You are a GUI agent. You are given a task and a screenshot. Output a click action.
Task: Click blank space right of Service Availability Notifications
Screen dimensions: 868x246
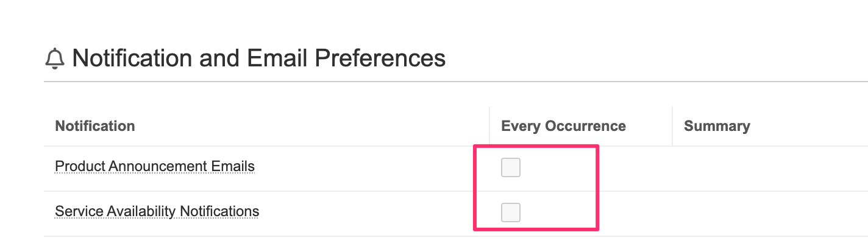click(366, 213)
